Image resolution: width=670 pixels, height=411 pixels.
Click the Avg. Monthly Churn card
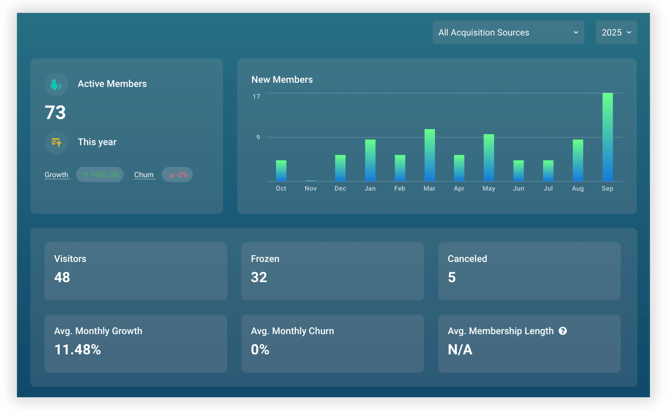[332, 342]
